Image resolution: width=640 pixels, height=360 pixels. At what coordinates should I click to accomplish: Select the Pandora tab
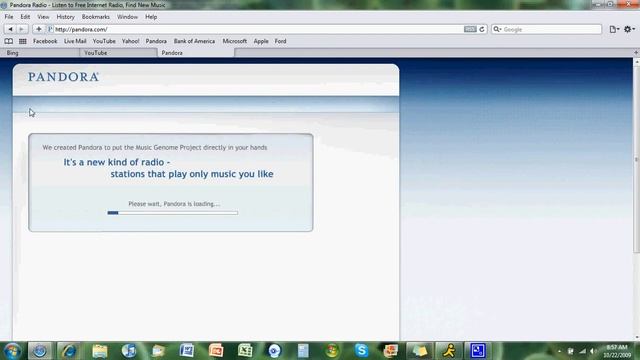pos(196,53)
